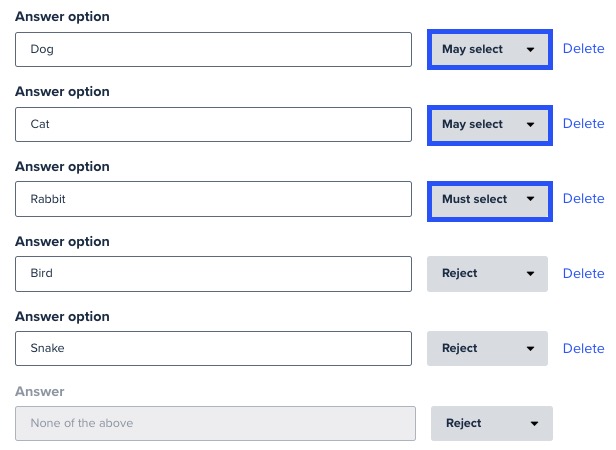616x450 pixels.
Task: Focus the Cat answer text field
Action: 214,124
